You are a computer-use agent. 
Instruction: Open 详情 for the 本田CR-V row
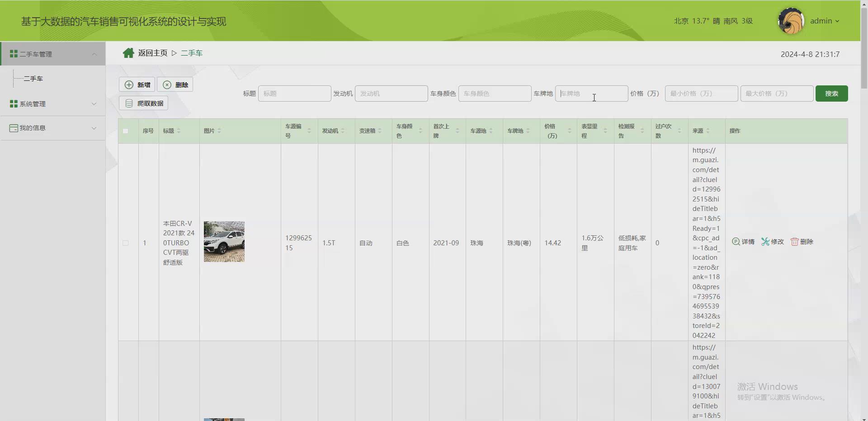(x=743, y=242)
